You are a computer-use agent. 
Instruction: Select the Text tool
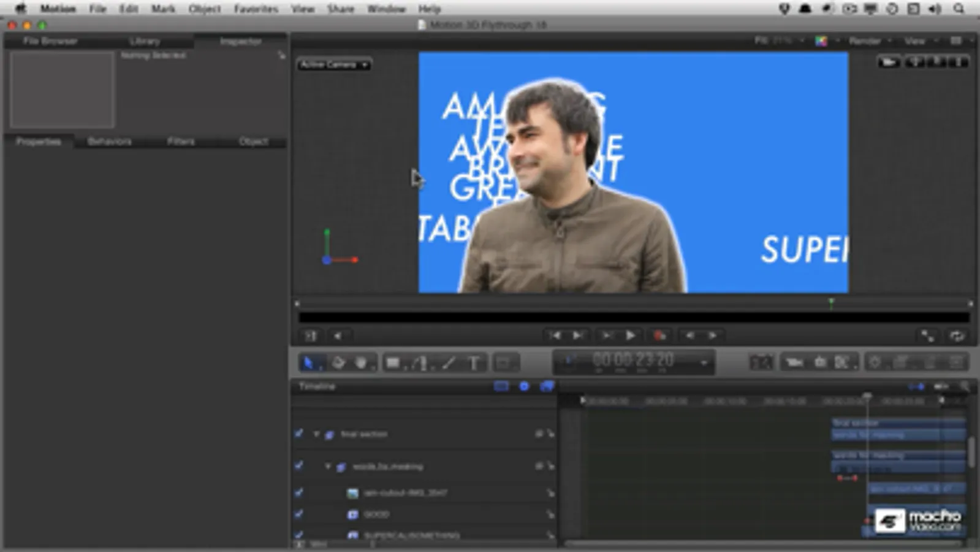point(474,363)
